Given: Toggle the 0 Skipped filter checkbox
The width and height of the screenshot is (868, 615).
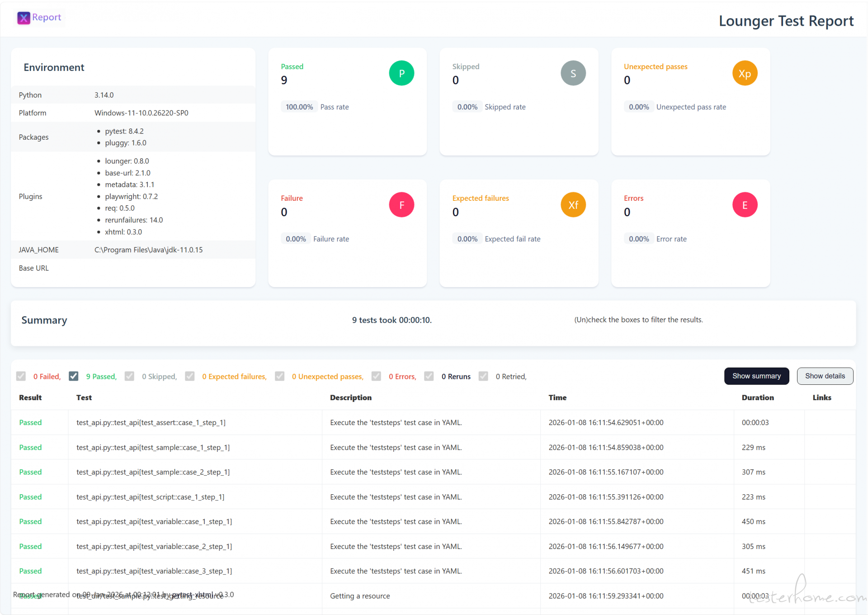Looking at the screenshot, I should 129,376.
